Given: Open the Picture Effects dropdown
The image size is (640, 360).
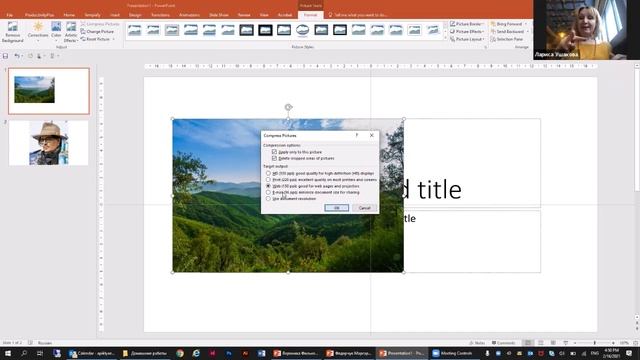Looking at the screenshot, I should 467,31.
